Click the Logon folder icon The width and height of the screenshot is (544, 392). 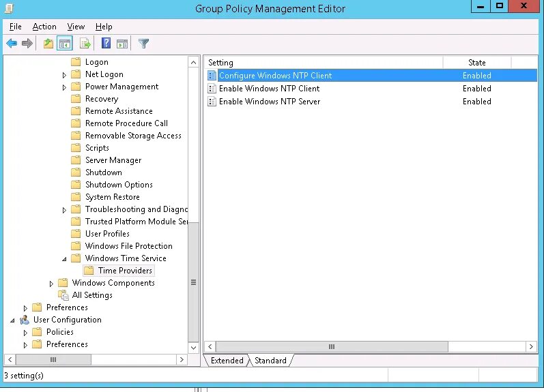(76, 62)
